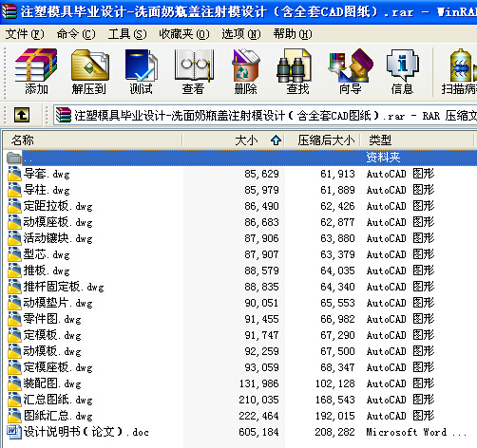The width and height of the screenshot is (477, 448).
Task: Launch the 向导 (Wizard) toolbar icon
Action: point(351,65)
